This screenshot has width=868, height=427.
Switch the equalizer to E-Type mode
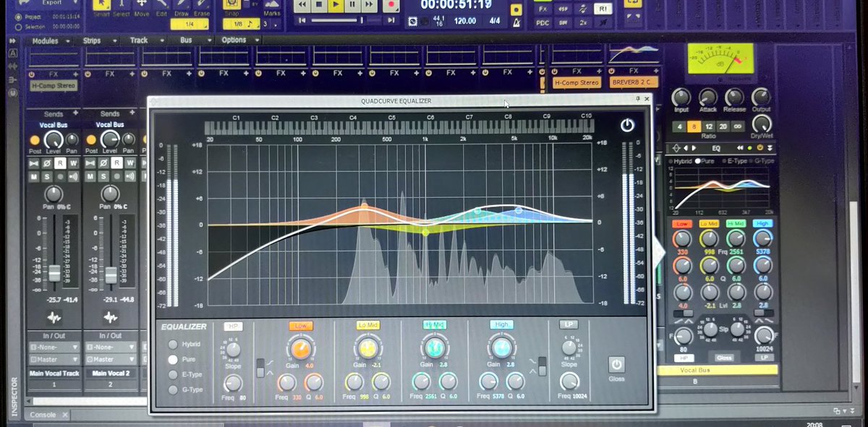(x=174, y=374)
